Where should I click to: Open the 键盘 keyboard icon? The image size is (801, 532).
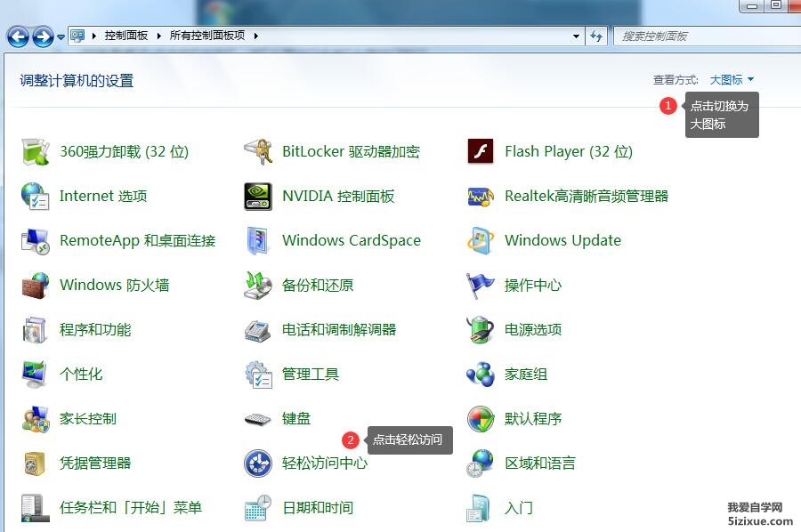[258, 419]
